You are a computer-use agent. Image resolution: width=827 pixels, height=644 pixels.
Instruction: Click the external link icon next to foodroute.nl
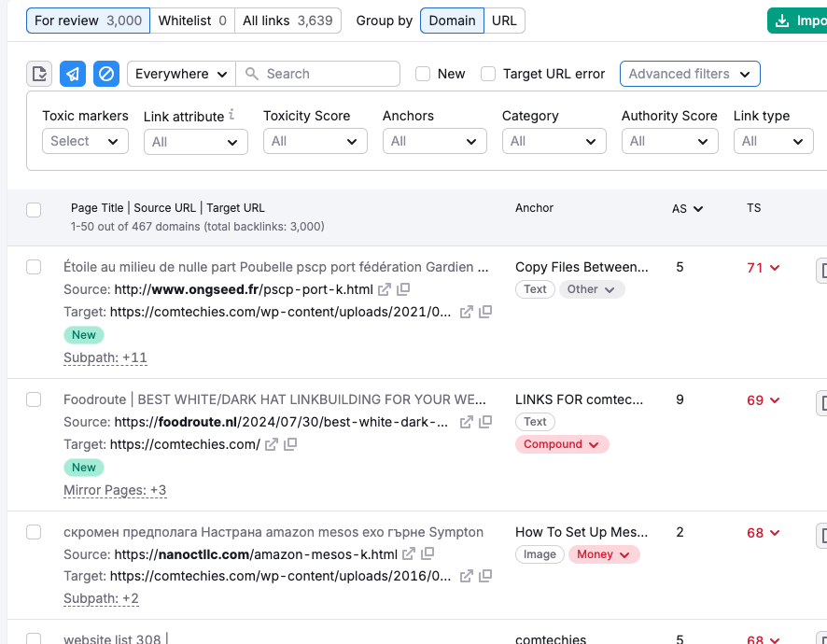[466, 422]
